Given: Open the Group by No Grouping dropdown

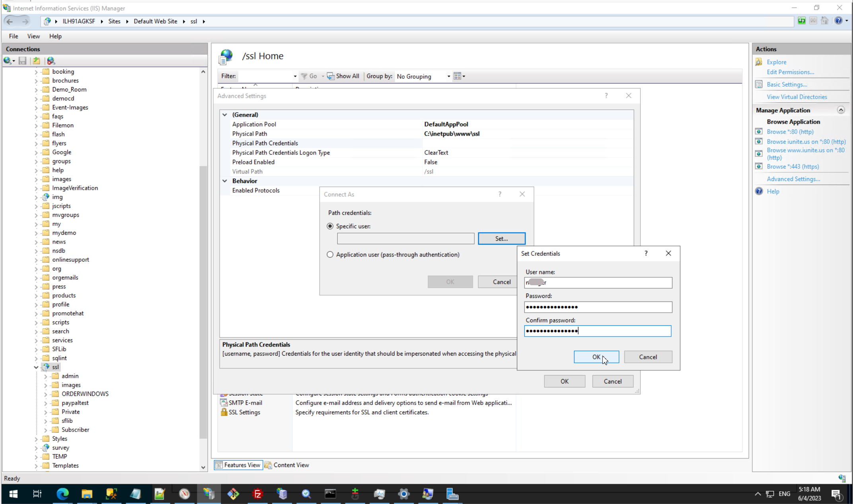Looking at the screenshot, I should click(423, 76).
